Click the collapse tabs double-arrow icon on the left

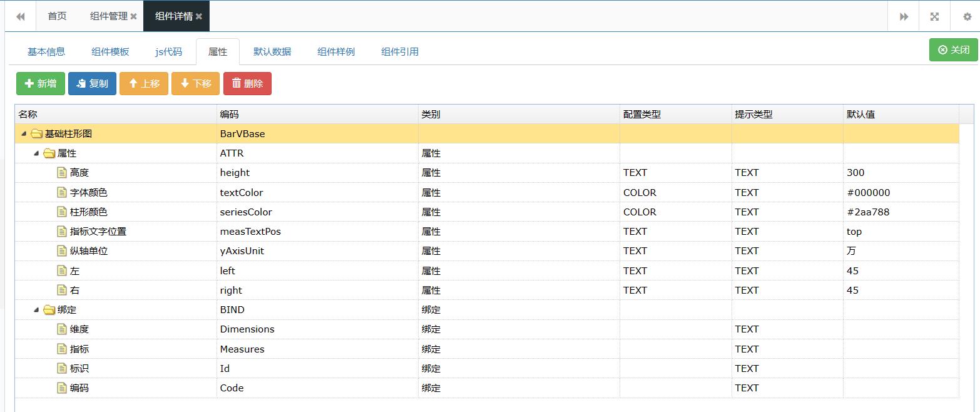pos(20,16)
